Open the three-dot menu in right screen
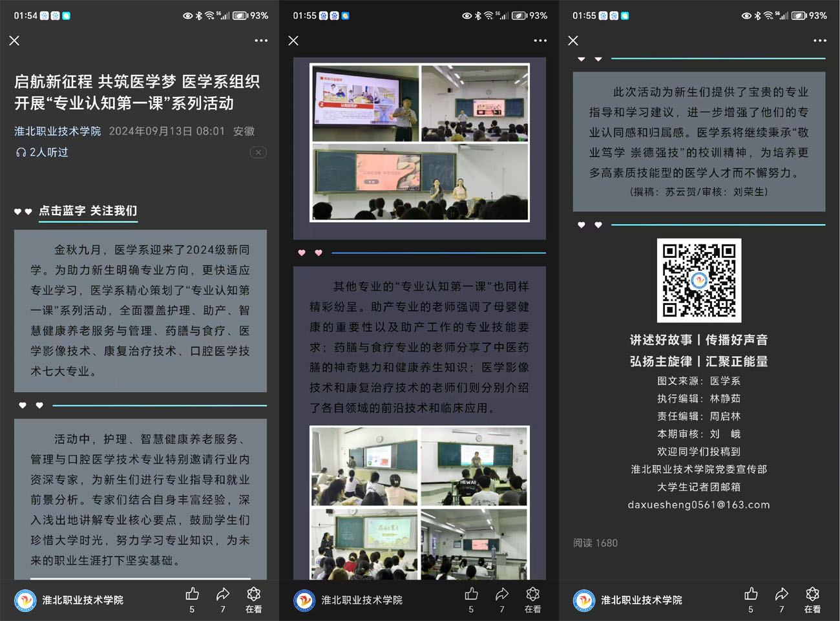The image size is (840, 621). (x=820, y=41)
